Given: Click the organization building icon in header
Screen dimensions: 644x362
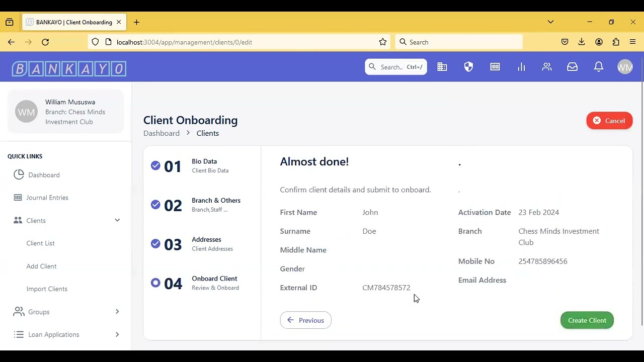Looking at the screenshot, I should pyautogui.click(x=442, y=67).
